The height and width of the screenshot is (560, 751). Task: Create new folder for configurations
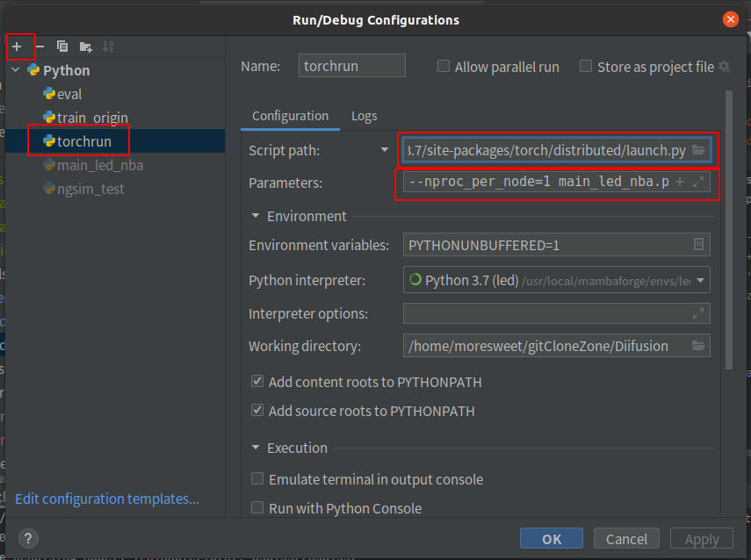pyautogui.click(x=86, y=47)
